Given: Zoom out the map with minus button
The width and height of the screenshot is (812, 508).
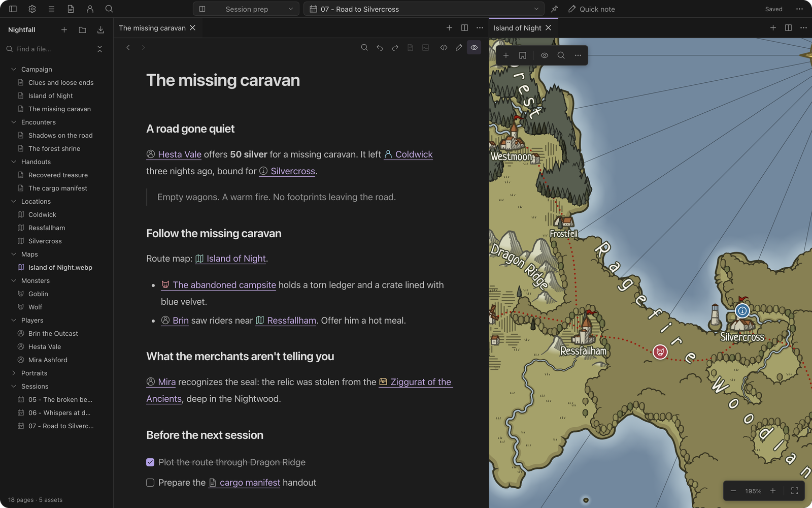Looking at the screenshot, I should coord(733,491).
